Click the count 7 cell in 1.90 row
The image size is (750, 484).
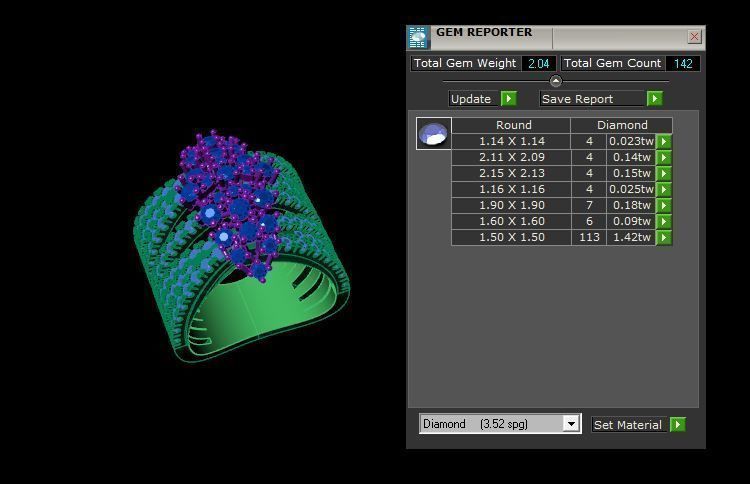[x=589, y=206]
